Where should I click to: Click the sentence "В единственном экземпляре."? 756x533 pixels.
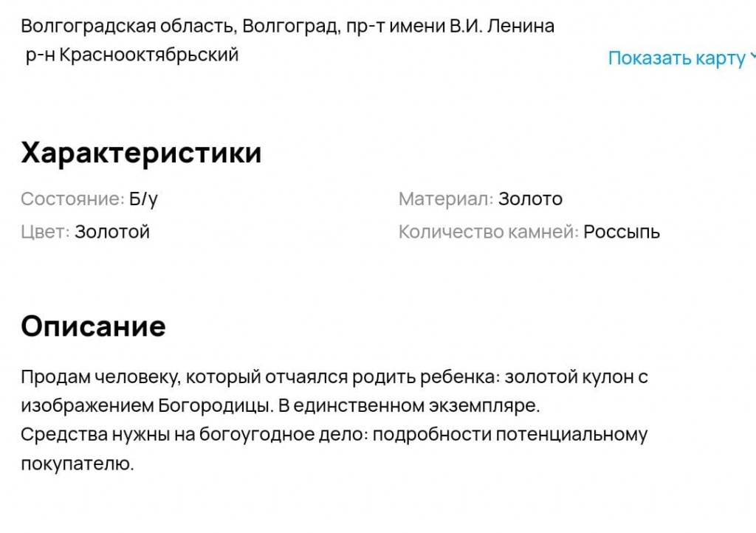[409, 406]
